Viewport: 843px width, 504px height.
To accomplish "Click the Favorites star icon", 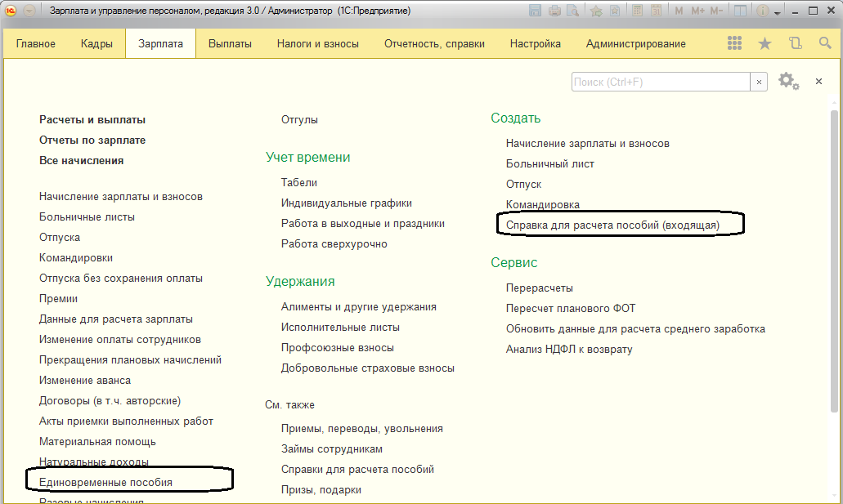I will [765, 43].
